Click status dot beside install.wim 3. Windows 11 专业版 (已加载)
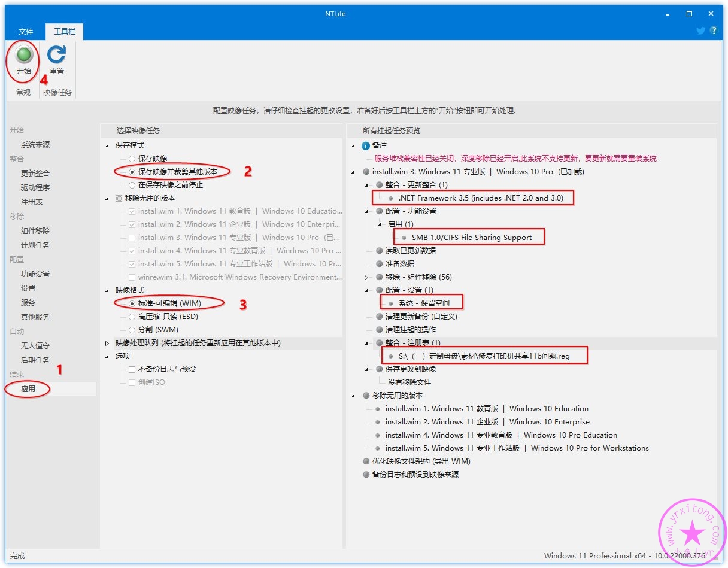This screenshot has height=568, width=728. (x=366, y=172)
